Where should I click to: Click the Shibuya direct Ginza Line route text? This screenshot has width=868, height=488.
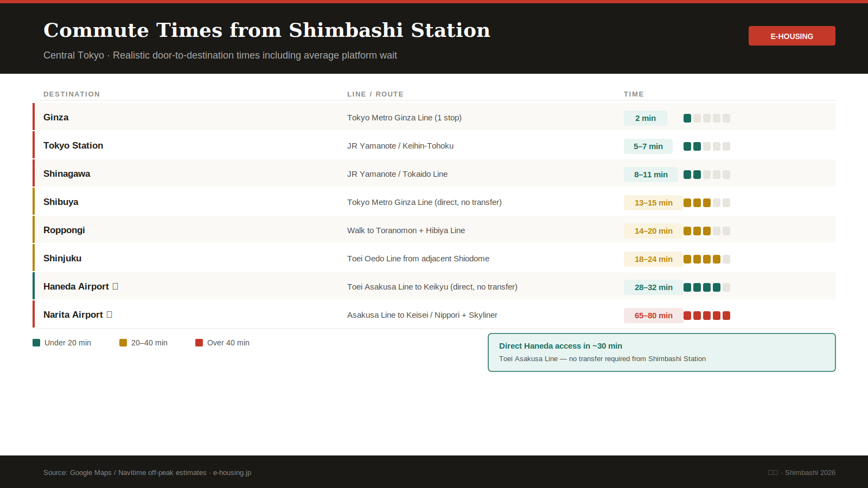pos(424,202)
